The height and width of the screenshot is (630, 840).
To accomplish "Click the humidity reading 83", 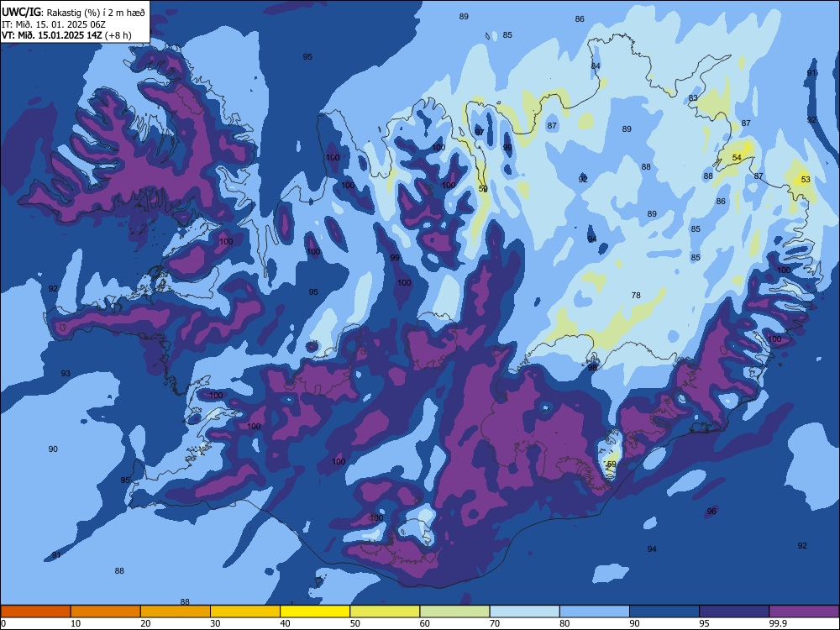I will pyautogui.click(x=693, y=98).
